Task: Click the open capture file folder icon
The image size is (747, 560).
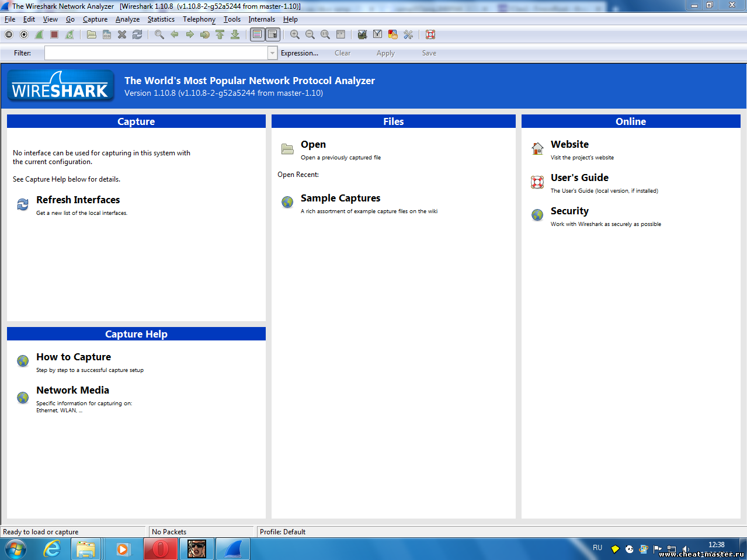Action: [92, 34]
